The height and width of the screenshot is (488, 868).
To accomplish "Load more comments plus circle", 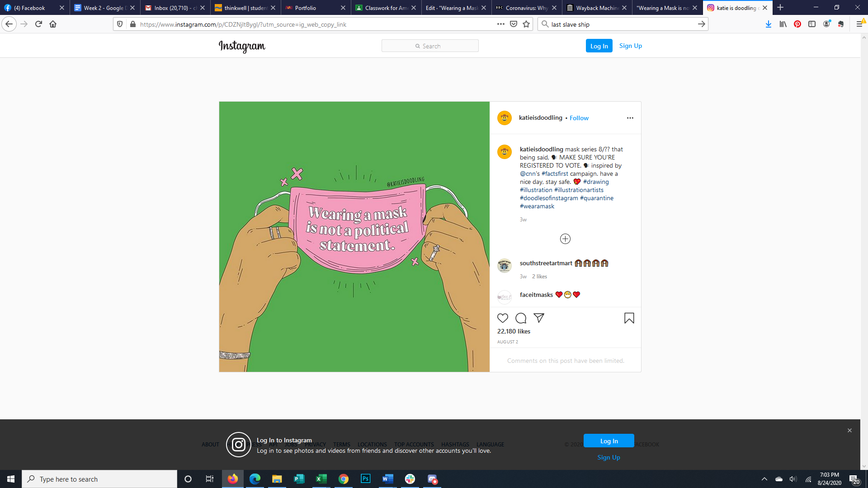I will (565, 239).
